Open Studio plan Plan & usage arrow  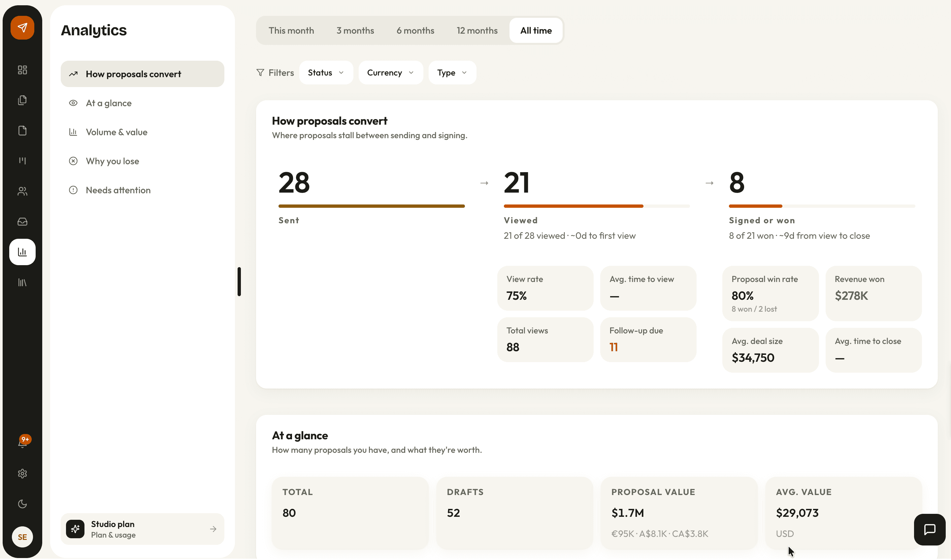point(213,530)
